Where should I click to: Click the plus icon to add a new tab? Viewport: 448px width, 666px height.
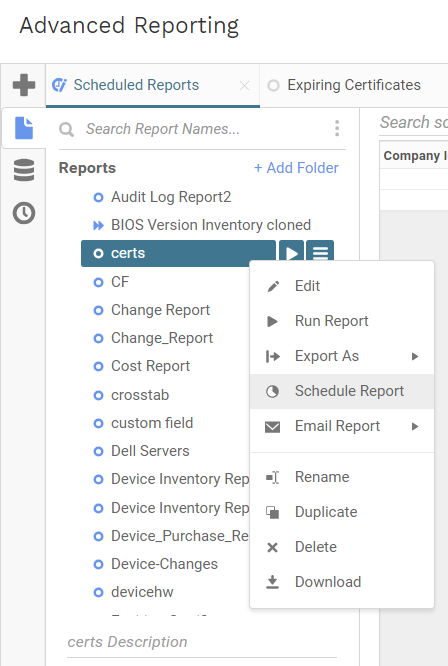24,85
